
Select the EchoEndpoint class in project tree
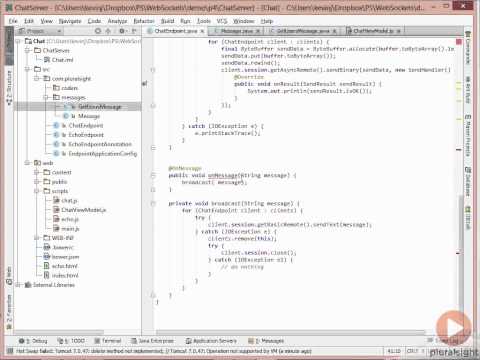pyautogui.click(x=79, y=135)
